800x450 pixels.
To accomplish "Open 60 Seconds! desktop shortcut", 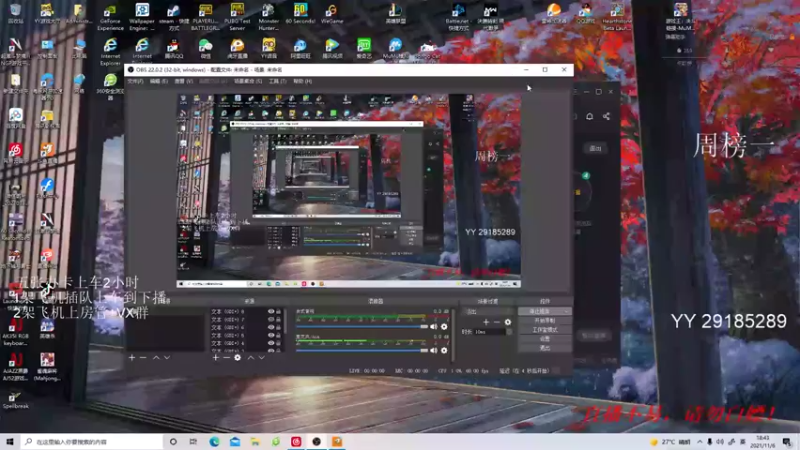I will pyautogui.click(x=300, y=14).
